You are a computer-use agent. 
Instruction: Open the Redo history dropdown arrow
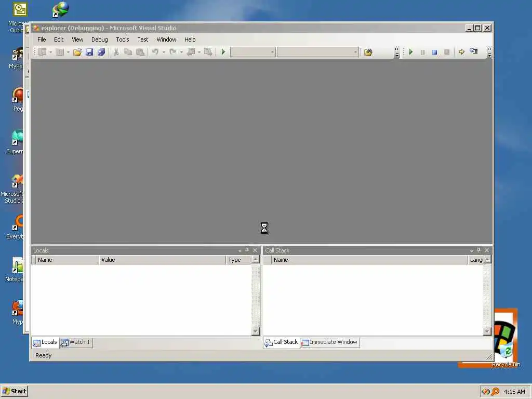click(181, 52)
